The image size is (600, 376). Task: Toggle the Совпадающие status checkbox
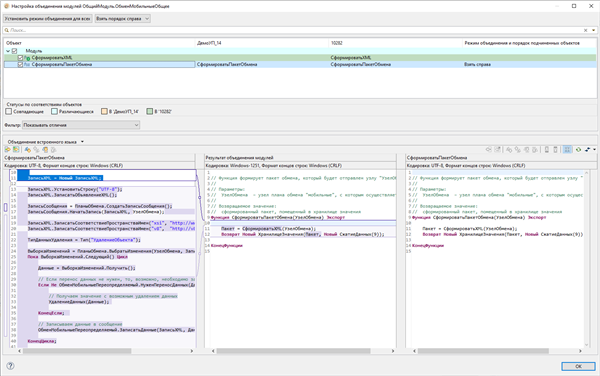coord(9,111)
